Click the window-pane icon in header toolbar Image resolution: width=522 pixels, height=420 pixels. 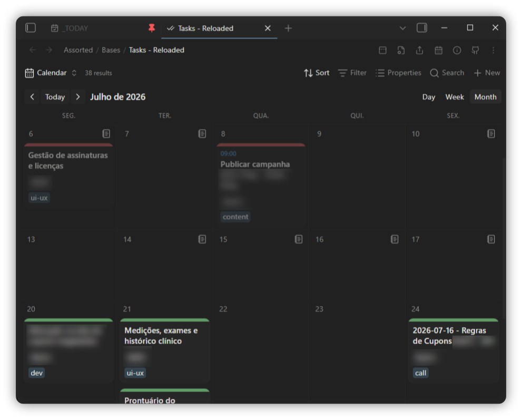coord(383,50)
